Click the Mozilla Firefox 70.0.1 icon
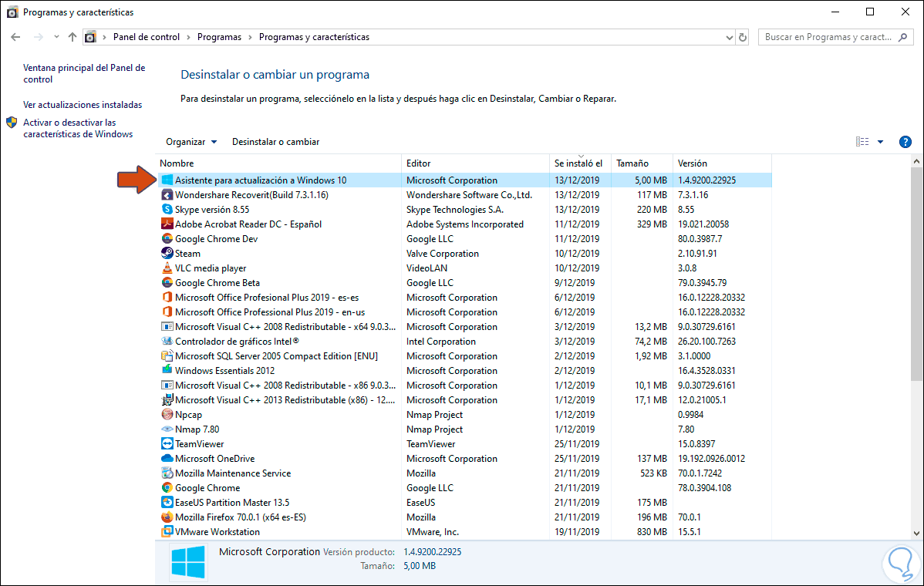924x586 pixels. pyautogui.click(x=167, y=517)
